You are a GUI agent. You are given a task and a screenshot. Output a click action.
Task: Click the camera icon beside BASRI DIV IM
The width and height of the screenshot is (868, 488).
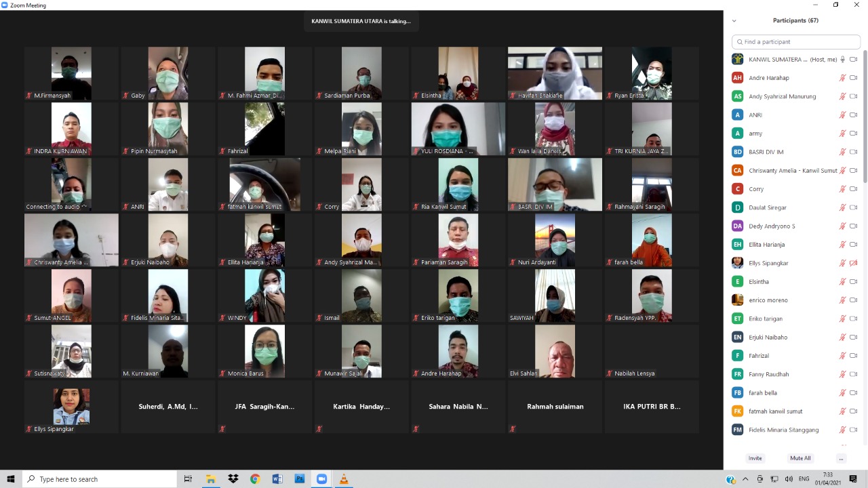[x=854, y=152]
